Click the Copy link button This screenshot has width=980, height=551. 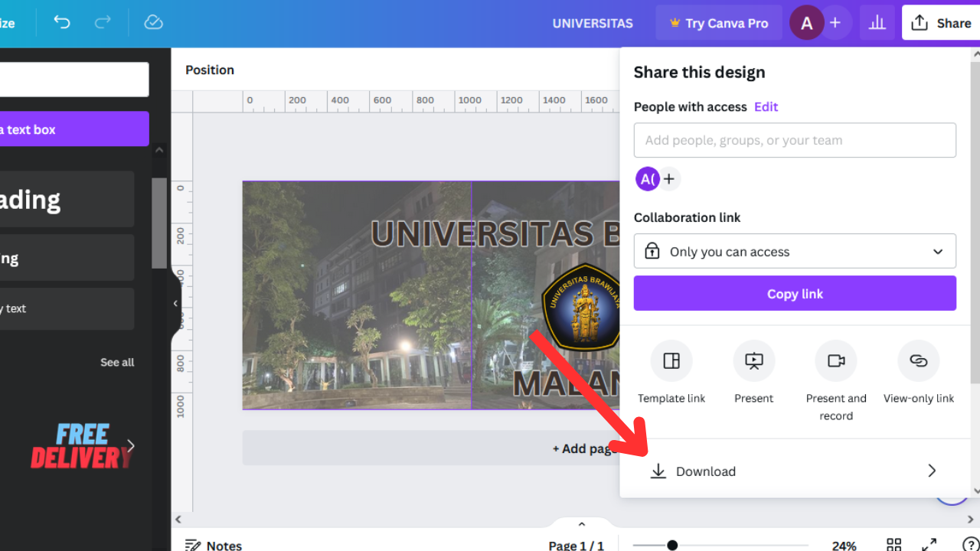point(795,293)
